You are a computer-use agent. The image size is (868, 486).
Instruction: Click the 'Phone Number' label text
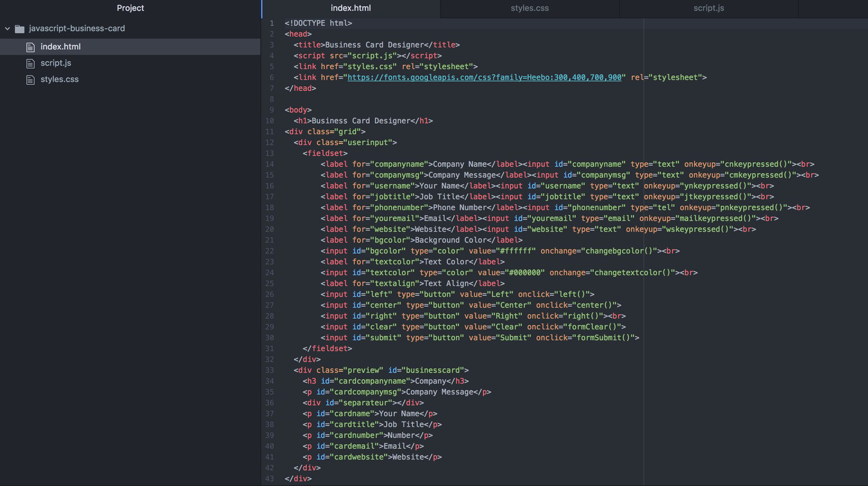click(460, 207)
